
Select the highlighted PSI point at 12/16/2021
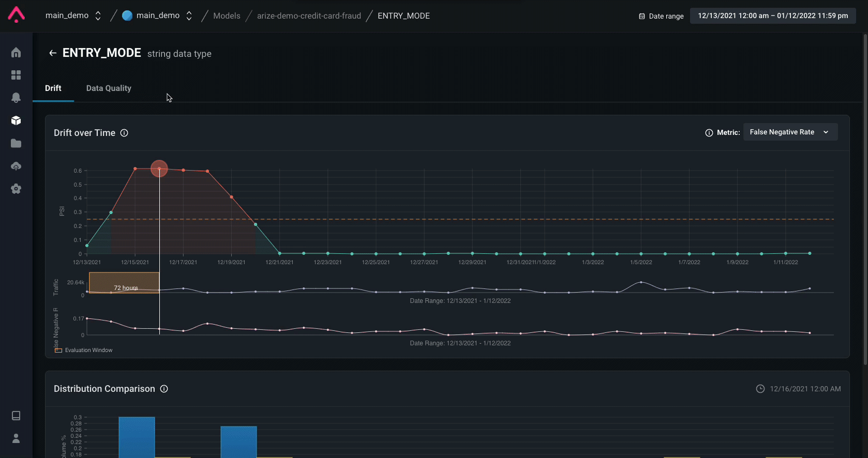[159, 169]
